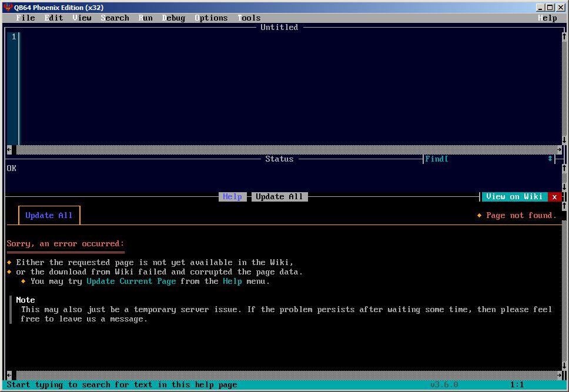Click the QB64 application icon in title bar

click(x=8, y=7)
